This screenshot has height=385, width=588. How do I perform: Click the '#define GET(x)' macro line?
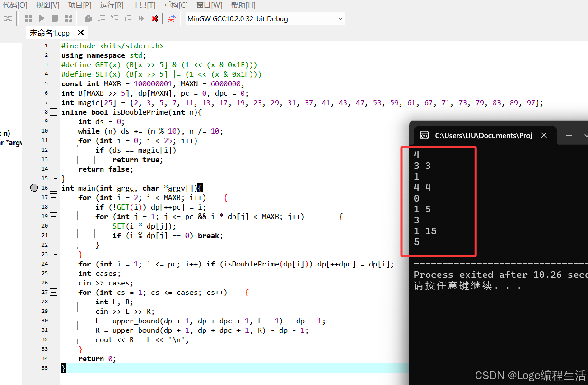coord(159,64)
